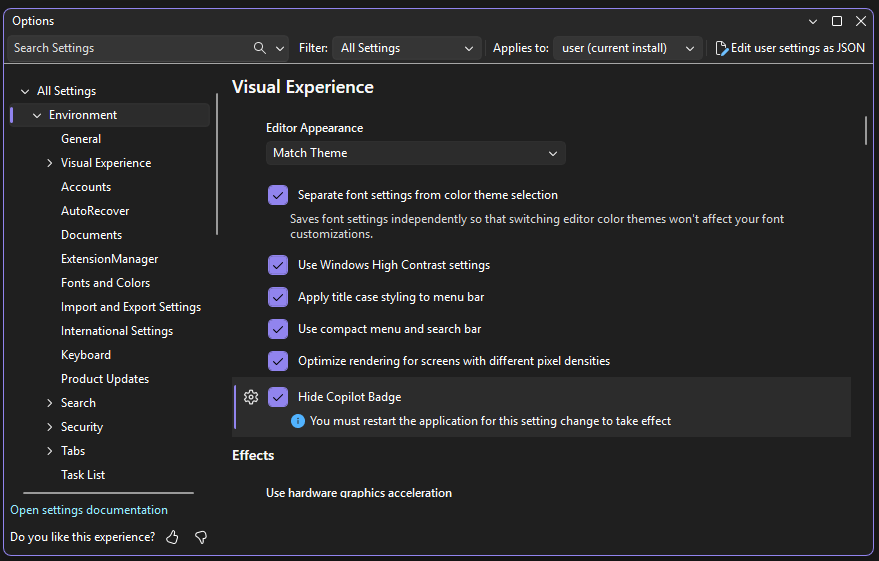
Task: Expand the Visual Experience tree node
Action: tap(50, 163)
